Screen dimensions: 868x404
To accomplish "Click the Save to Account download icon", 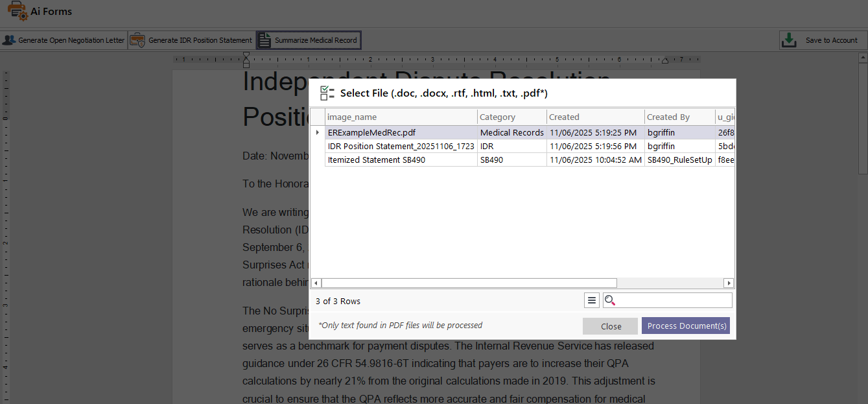I will tap(789, 40).
